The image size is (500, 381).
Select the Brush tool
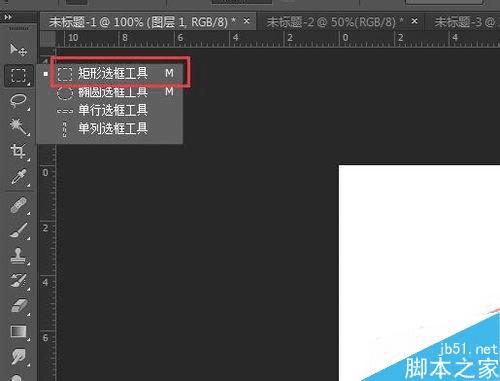[x=19, y=231]
